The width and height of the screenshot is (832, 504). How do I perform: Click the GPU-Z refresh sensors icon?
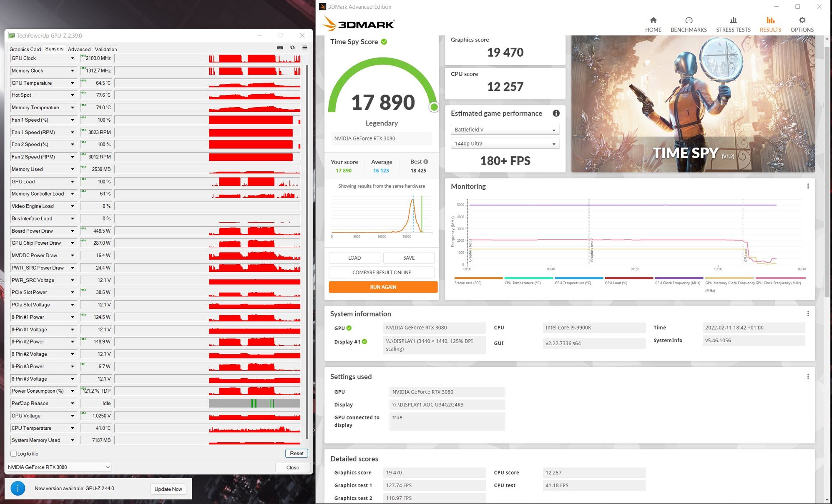pyautogui.click(x=292, y=48)
